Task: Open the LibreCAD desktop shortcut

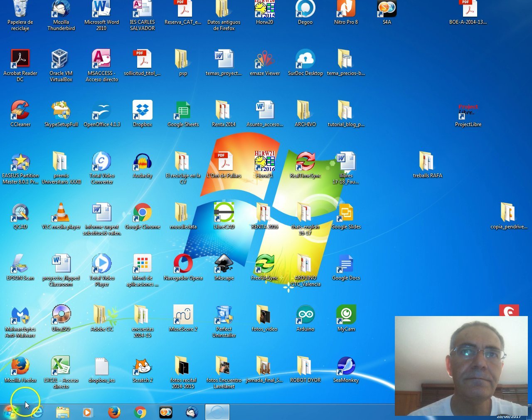Action: pos(224,213)
